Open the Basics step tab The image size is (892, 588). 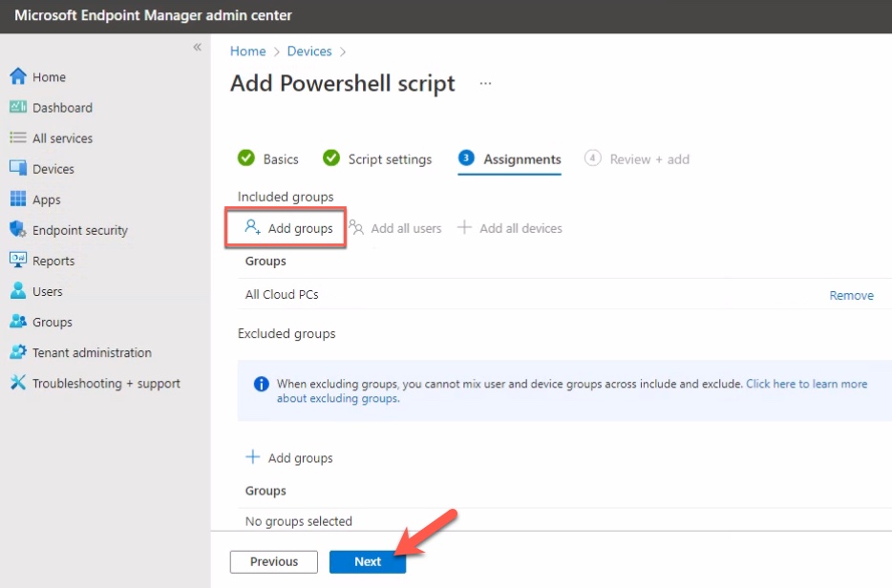(x=268, y=158)
